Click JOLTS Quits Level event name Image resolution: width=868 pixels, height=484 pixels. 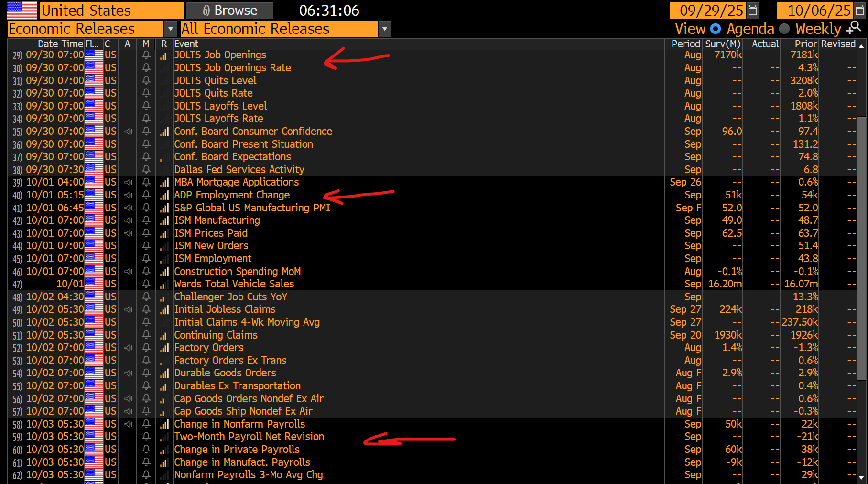tap(215, 81)
